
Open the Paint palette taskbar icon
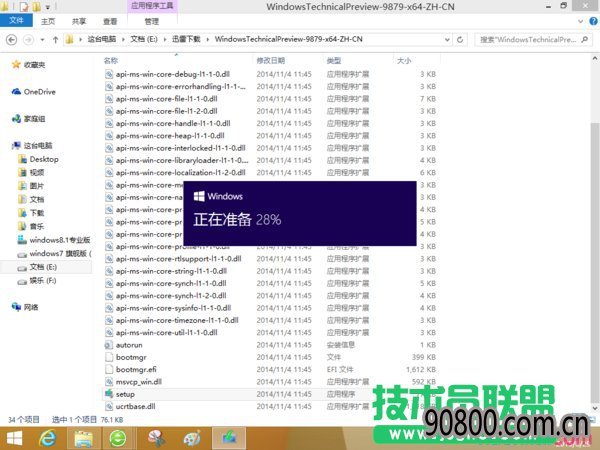click(192, 438)
